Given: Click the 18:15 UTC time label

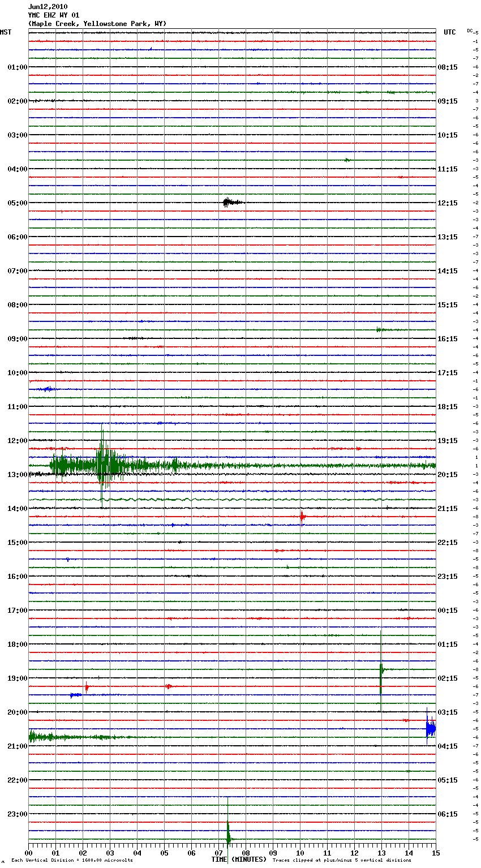Looking at the screenshot, I should [x=448, y=407].
